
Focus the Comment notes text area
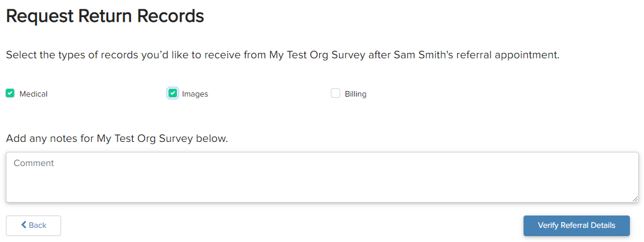(322, 177)
